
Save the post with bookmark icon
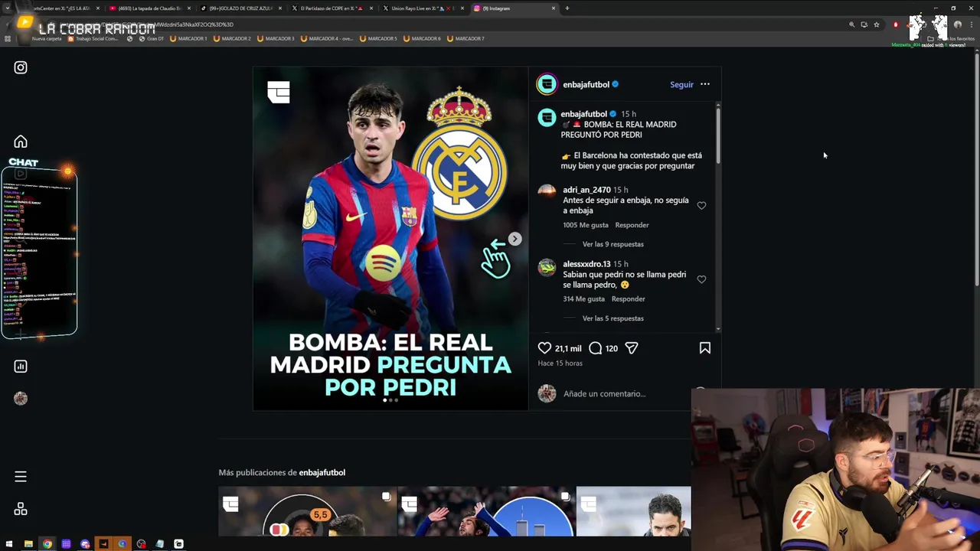[x=705, y=348]
